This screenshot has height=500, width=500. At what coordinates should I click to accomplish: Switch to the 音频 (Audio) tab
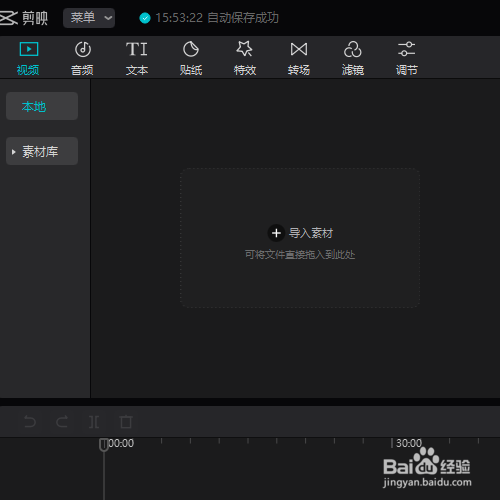click(x=82, y=58)
